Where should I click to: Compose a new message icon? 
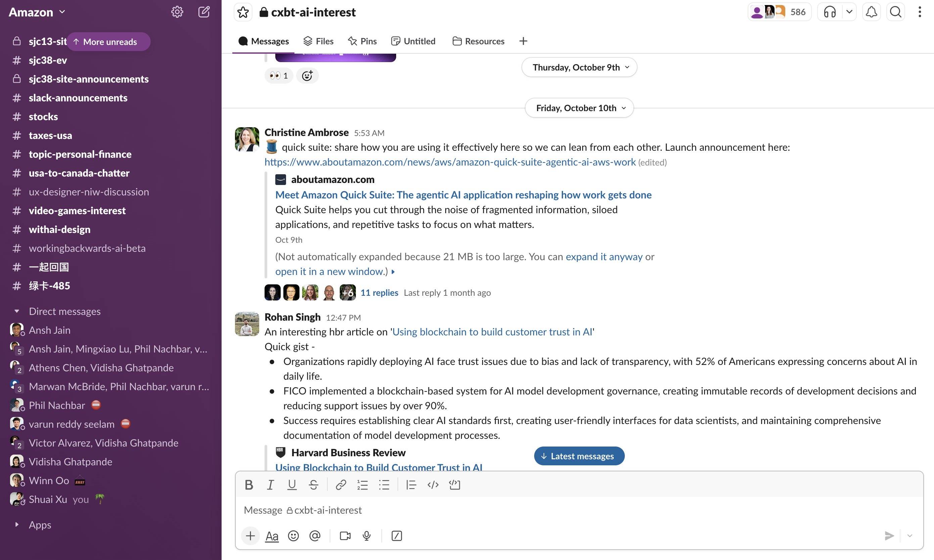tap(204, 12)
